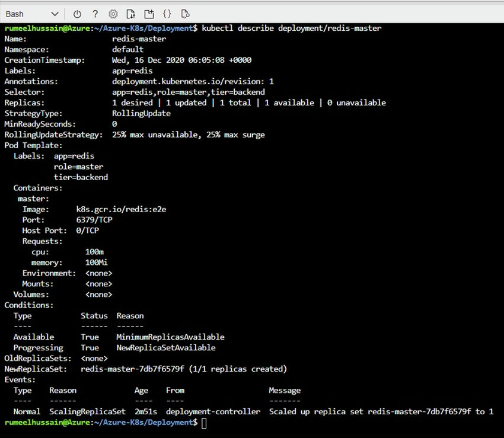Click the CreationTimestamp value Wed, 16 Dec 2020
The height and width of the screenshot is (438, 504).
tap(181, 60)
